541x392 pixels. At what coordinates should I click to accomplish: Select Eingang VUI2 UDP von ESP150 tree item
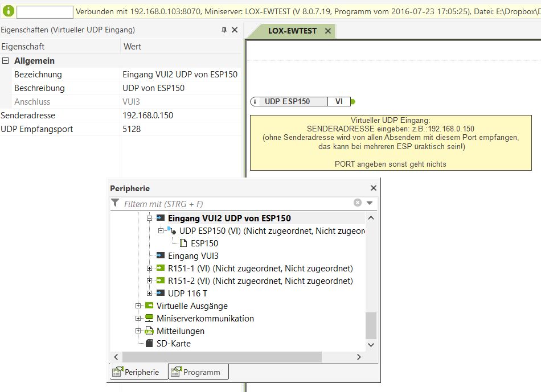(x=229, y=218)
